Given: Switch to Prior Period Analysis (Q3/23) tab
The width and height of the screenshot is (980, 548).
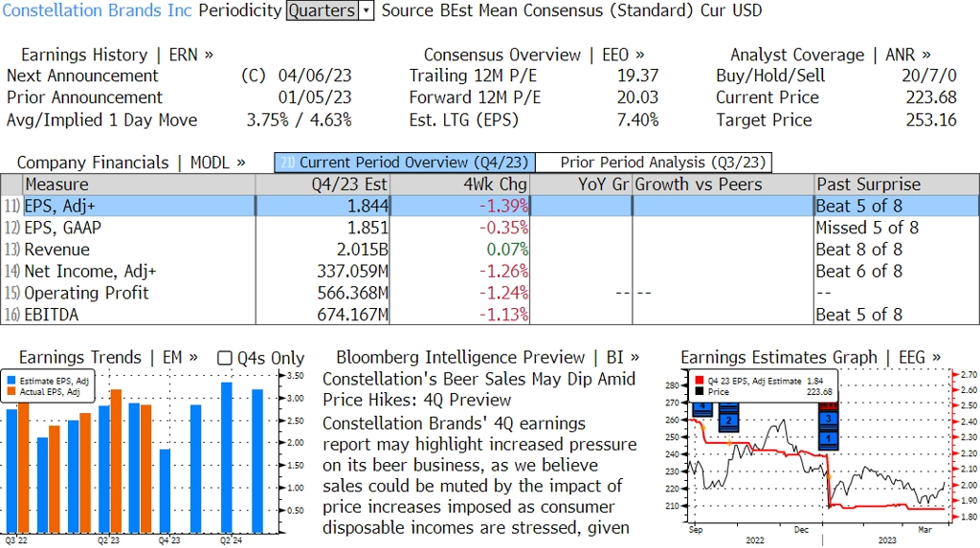Looking at the screenshot, I should 655,163.
